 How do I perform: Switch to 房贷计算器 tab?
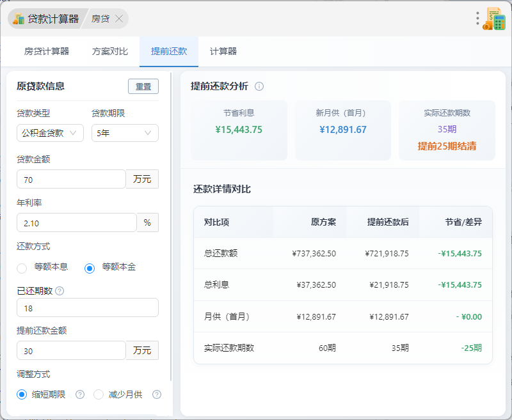click(x=47, y=51)
